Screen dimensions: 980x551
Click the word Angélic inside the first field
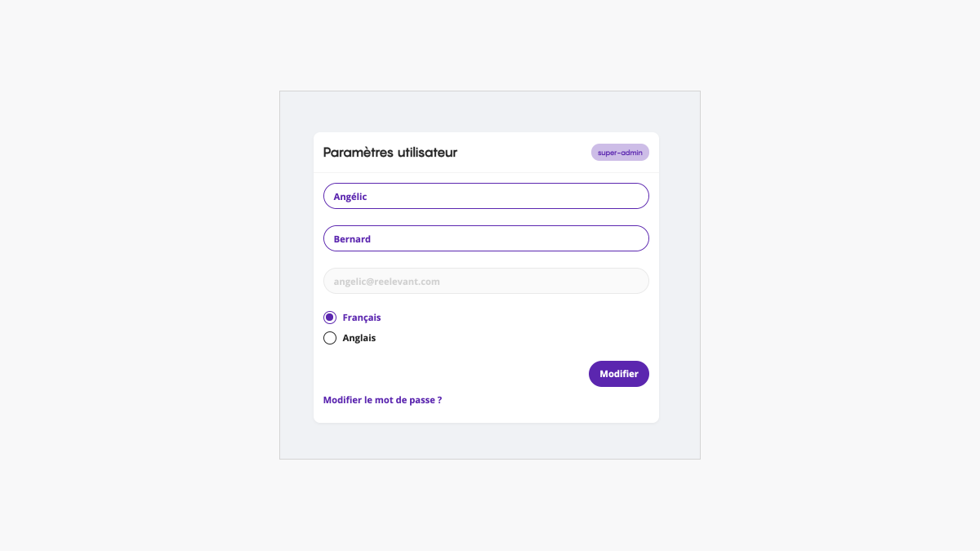tap(350, 197)
